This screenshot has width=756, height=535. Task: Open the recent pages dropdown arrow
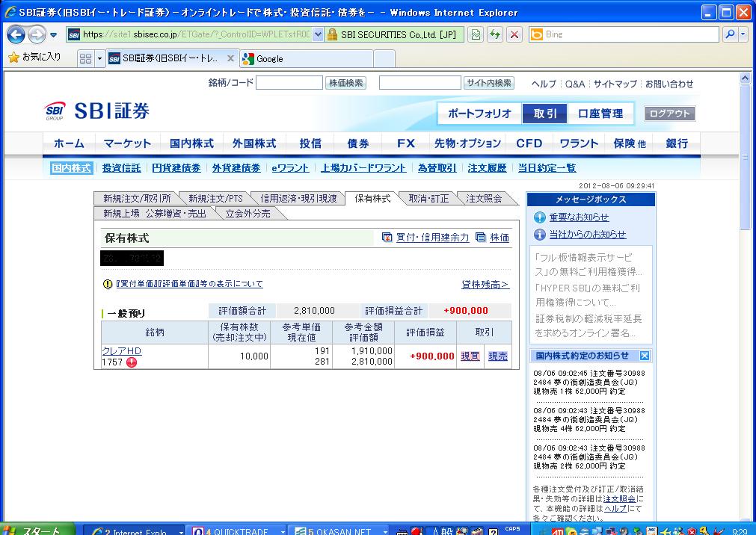click(x=54, y=35)
